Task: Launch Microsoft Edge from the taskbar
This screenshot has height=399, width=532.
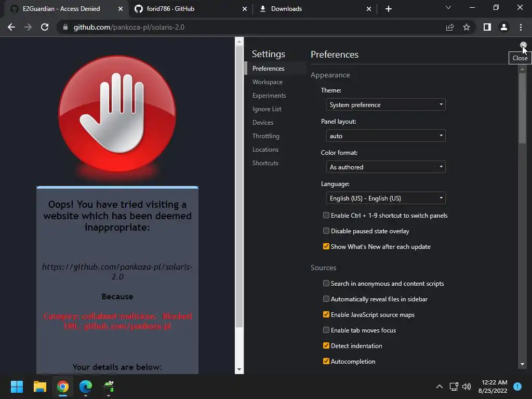Action: [x=86, y=387]
